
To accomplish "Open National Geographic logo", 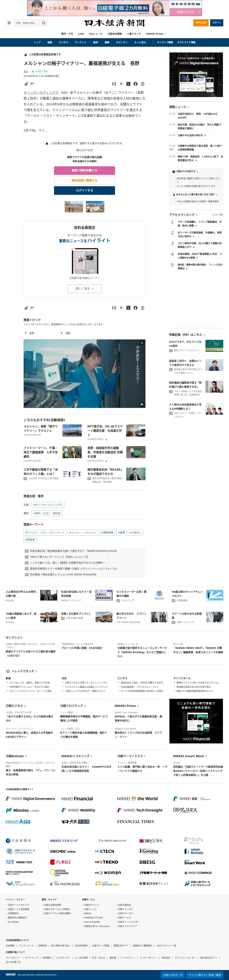I will tap(60, 873).
